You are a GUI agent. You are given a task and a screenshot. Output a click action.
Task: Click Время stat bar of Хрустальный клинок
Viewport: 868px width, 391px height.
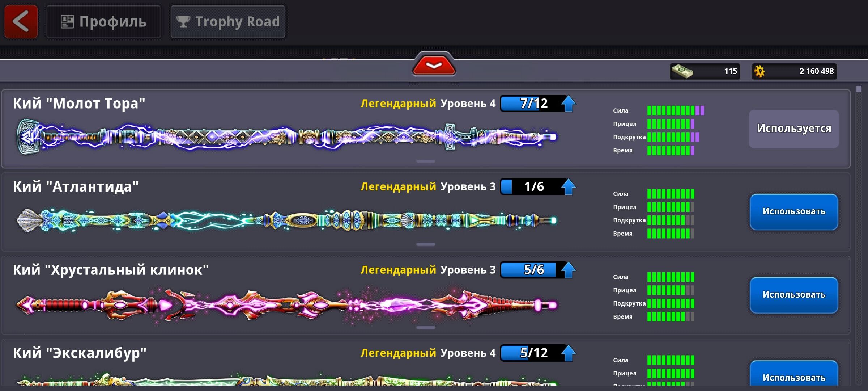click(x=671, y=317)
